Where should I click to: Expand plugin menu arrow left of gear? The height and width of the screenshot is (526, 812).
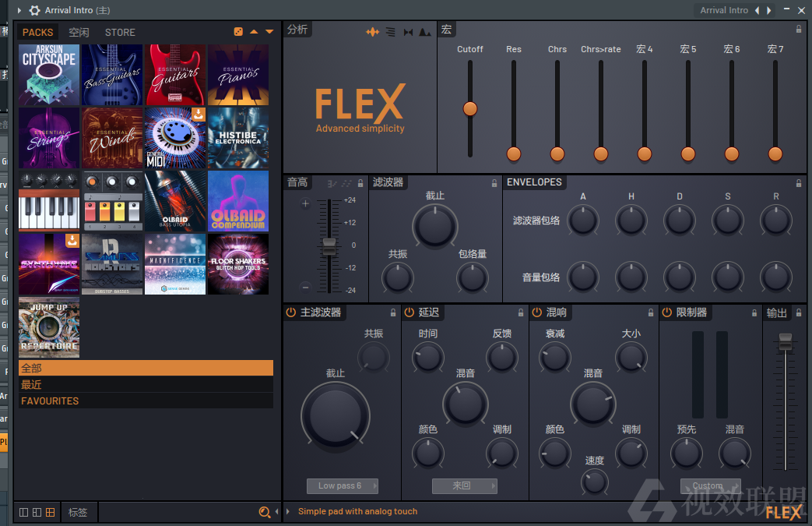pyautogui.click(x=19, y=10)
